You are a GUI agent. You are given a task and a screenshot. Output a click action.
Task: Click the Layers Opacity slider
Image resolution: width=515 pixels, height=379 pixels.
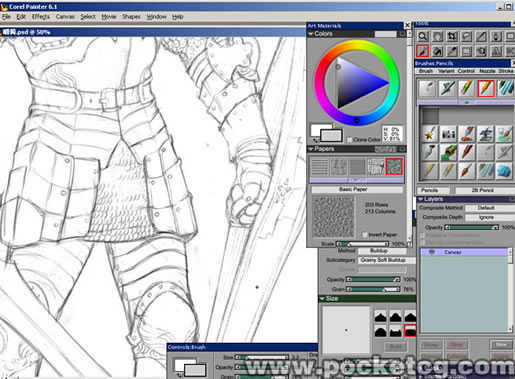click(x=472, y=227)
